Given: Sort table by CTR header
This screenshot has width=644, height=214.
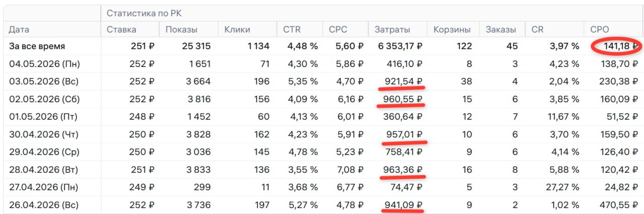Looking at the screenshot, I should tap(292, 30).
